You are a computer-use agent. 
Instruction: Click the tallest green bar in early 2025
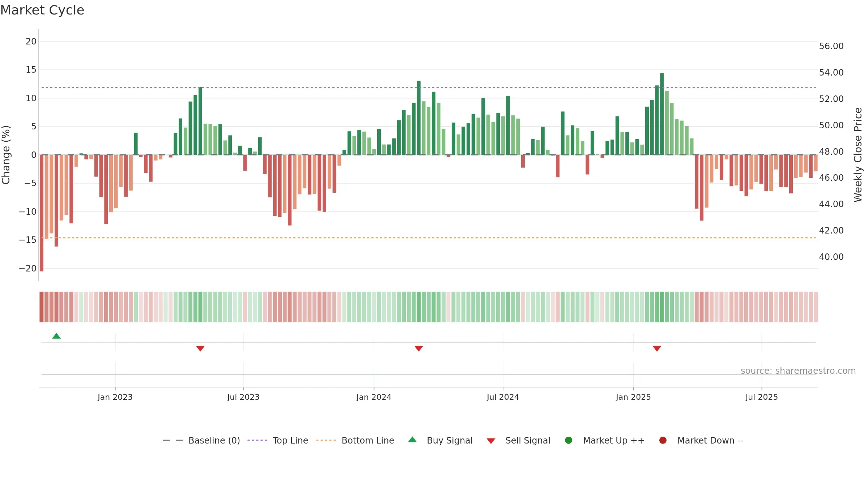[x=662, y=114]
